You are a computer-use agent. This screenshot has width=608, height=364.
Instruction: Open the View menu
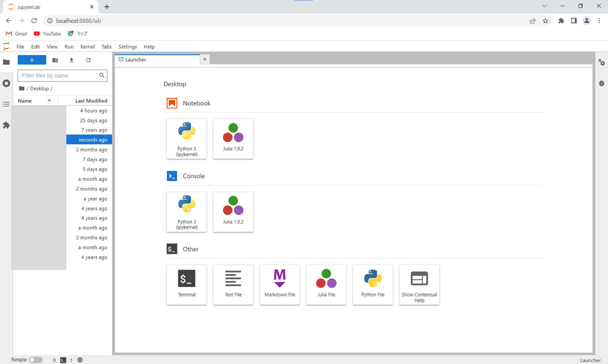tap(52, 47)
